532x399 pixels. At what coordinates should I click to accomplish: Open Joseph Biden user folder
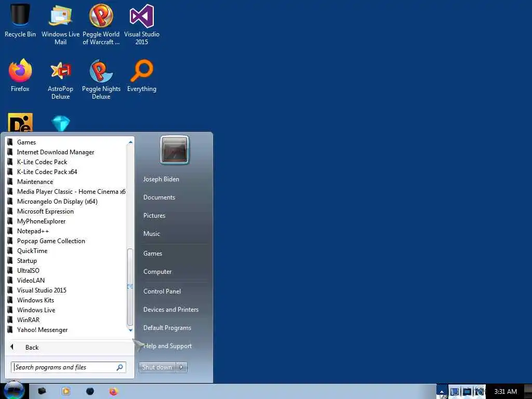tap(161, 179)
